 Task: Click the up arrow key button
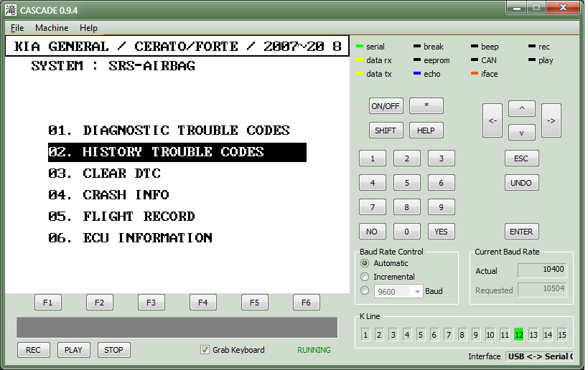[x=522, y=108]
